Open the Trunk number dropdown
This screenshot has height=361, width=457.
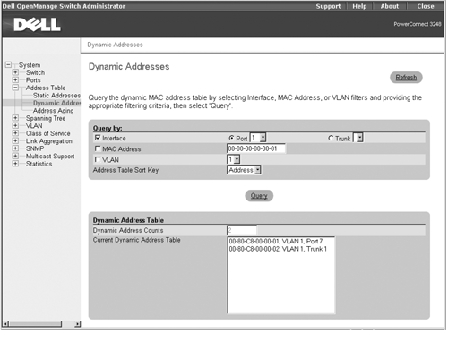tap(358, 137)
